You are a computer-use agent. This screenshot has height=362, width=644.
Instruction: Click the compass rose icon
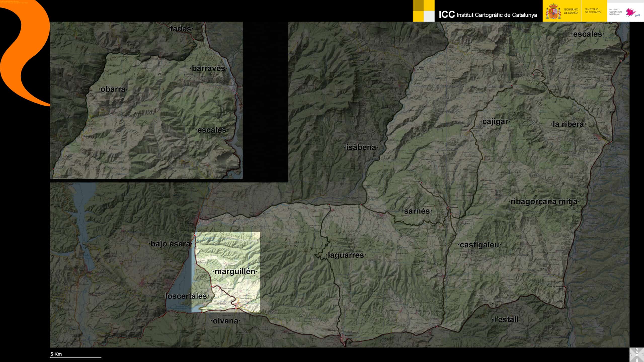click(x=637, y=355)
